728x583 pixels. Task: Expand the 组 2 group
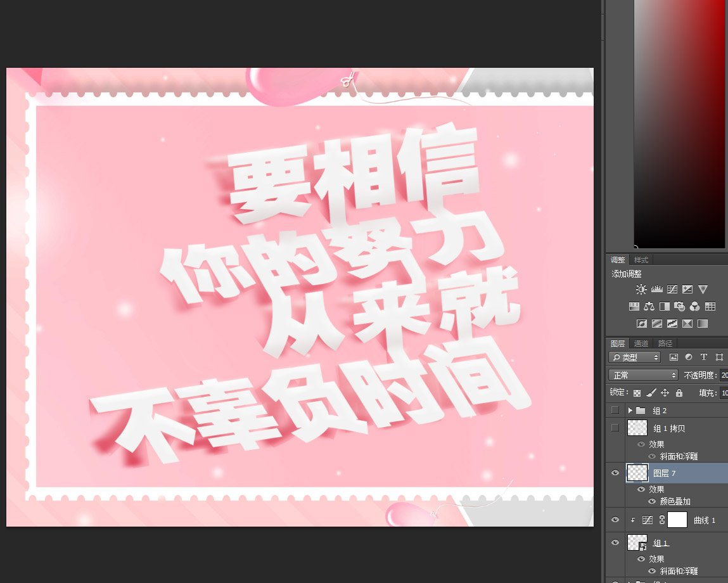(630, 410)
